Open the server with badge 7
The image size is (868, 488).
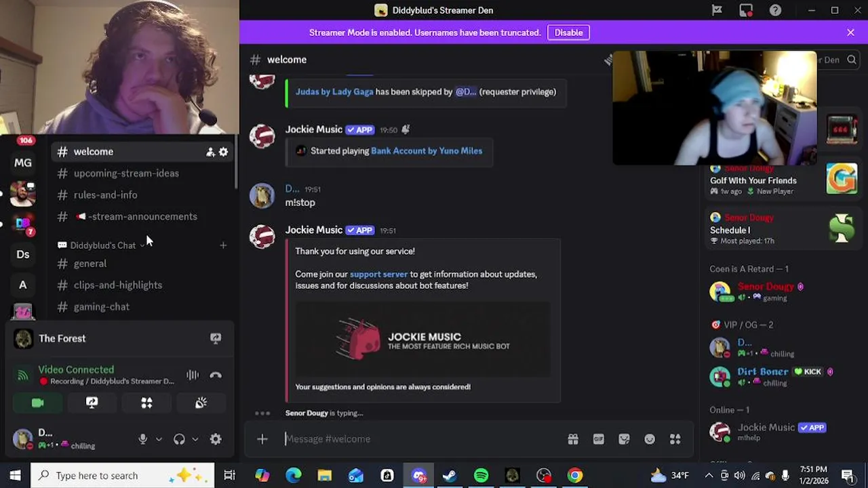tap(23, 224)
